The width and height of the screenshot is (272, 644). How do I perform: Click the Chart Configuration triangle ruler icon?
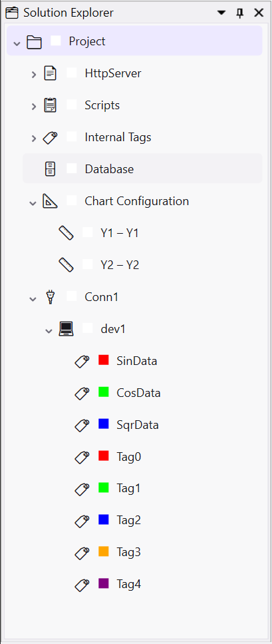point(50,201)
